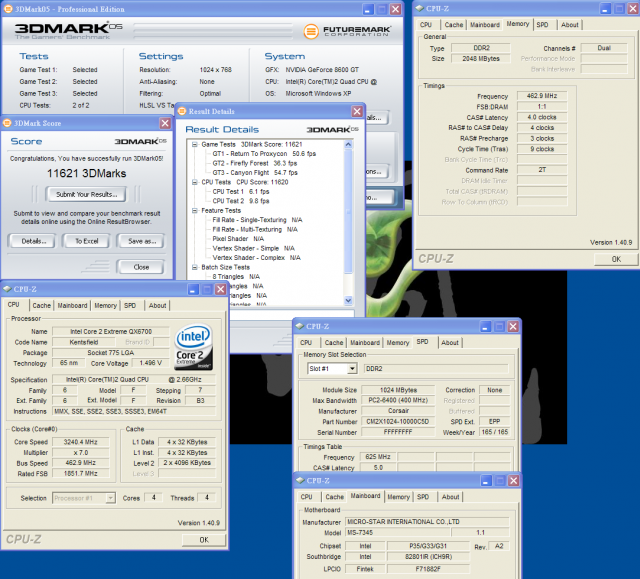This screenshot has width=640, height=579.
Task: Select CPU Test 2 result row
Action: coord(241,201)
